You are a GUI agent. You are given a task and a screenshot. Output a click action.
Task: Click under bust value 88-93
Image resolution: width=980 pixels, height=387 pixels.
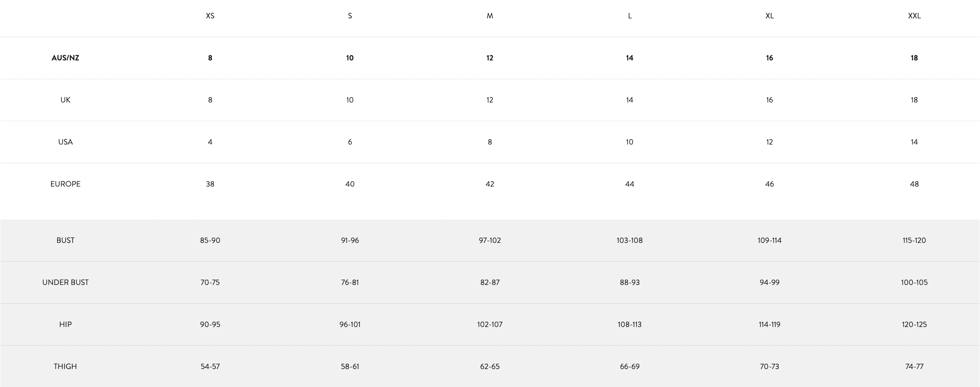click(630, 282)
